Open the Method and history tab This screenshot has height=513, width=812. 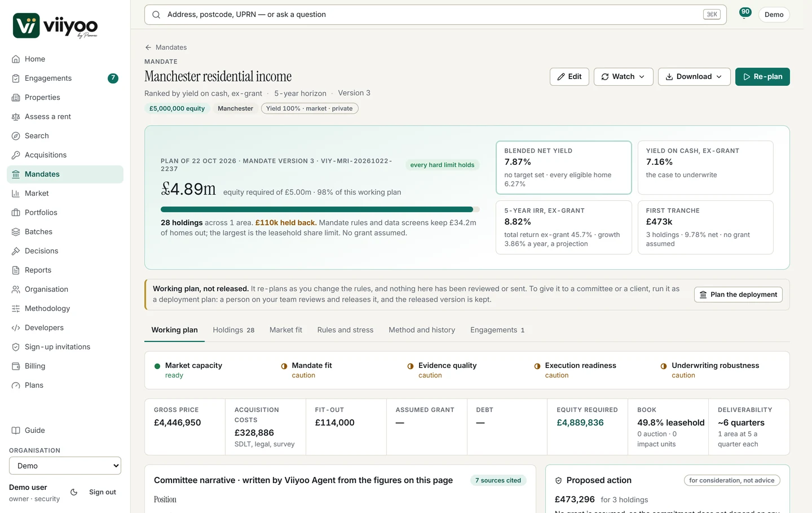tap(422, 330)
